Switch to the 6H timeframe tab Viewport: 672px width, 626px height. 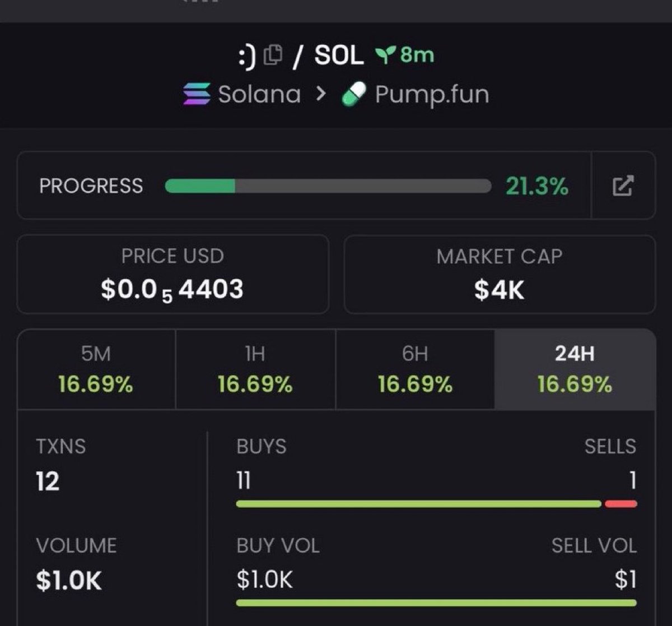[415, 369]
